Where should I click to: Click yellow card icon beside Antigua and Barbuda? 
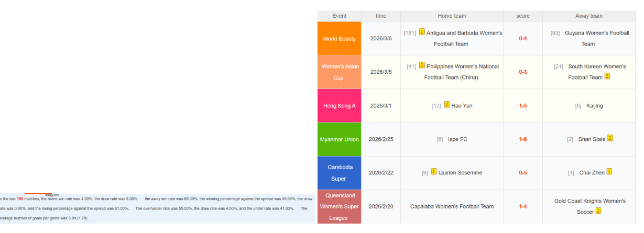click(422, 32)
